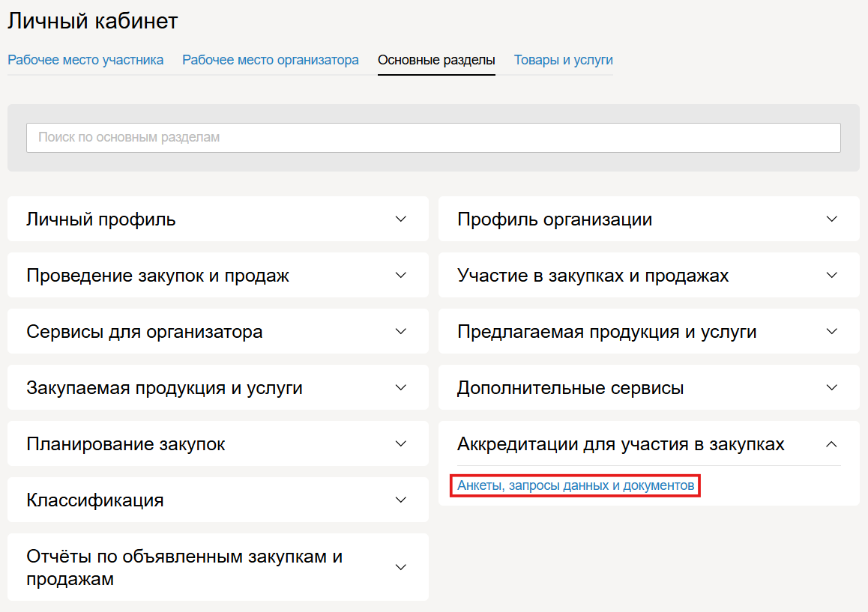The height and width of the screenshot is (612, 868).
Task: Expand Сервисы для организатора chevron
Action: click(401, 331)
